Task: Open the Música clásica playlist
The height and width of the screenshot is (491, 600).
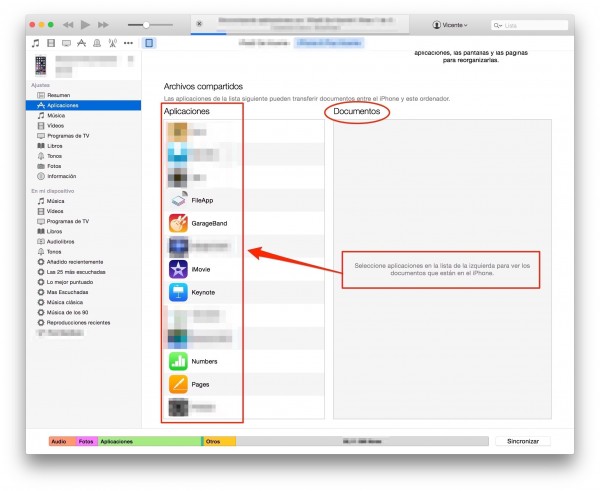Action: [x=83, y=302]
